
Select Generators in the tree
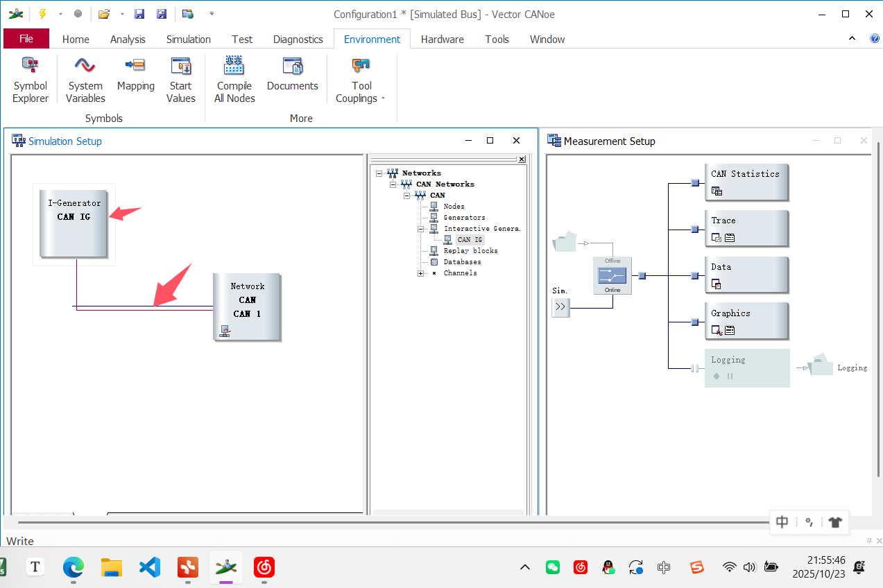pos(464,218)
